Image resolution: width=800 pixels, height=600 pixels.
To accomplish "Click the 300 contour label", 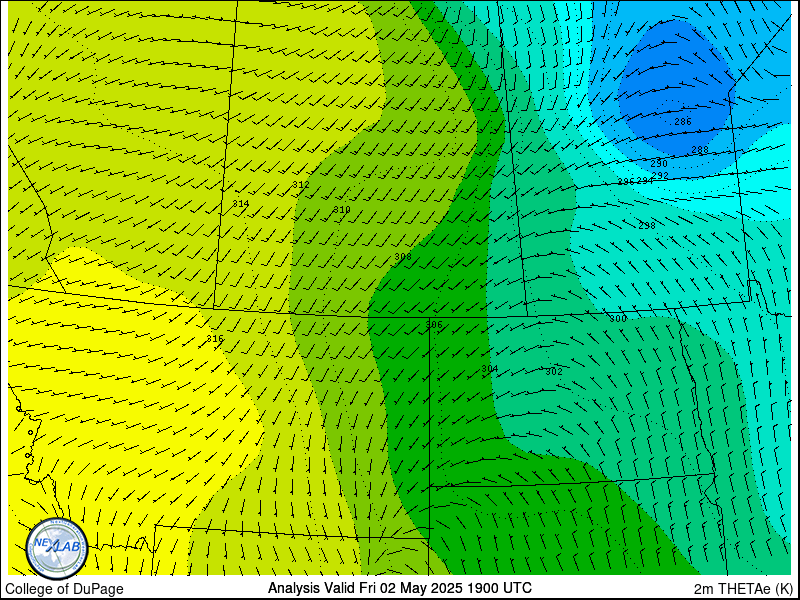I will (618, 319).
